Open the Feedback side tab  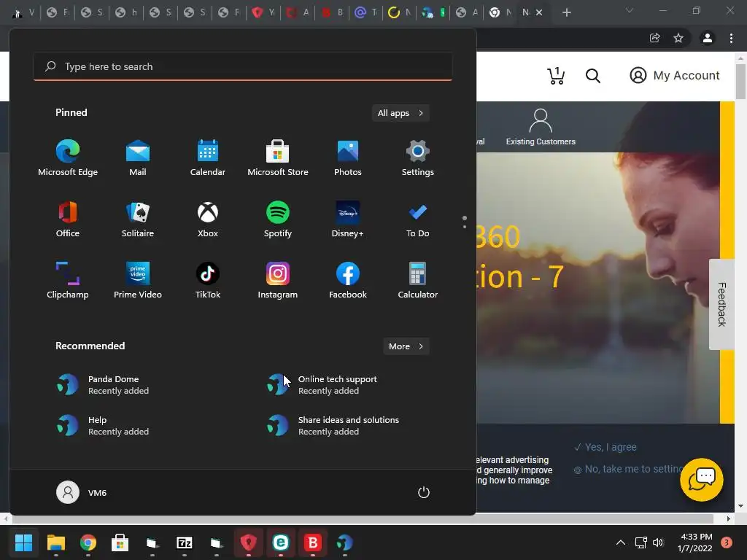[x=721, y=304]
